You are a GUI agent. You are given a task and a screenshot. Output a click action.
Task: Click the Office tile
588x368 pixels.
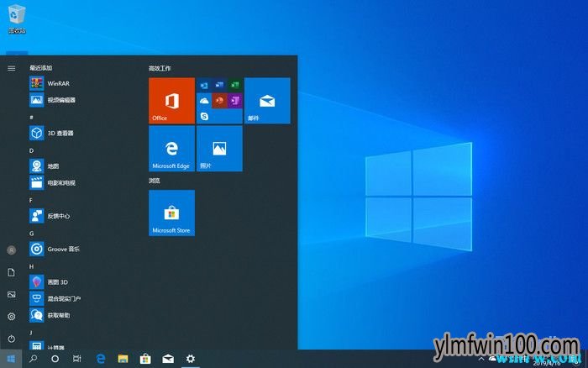[x=171, y=101]
